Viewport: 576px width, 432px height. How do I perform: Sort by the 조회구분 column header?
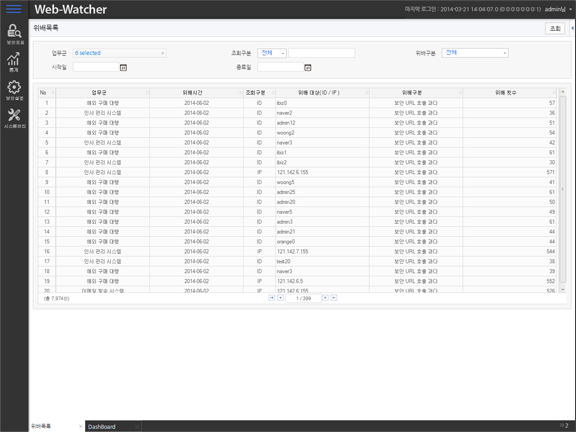pos(259,93)
